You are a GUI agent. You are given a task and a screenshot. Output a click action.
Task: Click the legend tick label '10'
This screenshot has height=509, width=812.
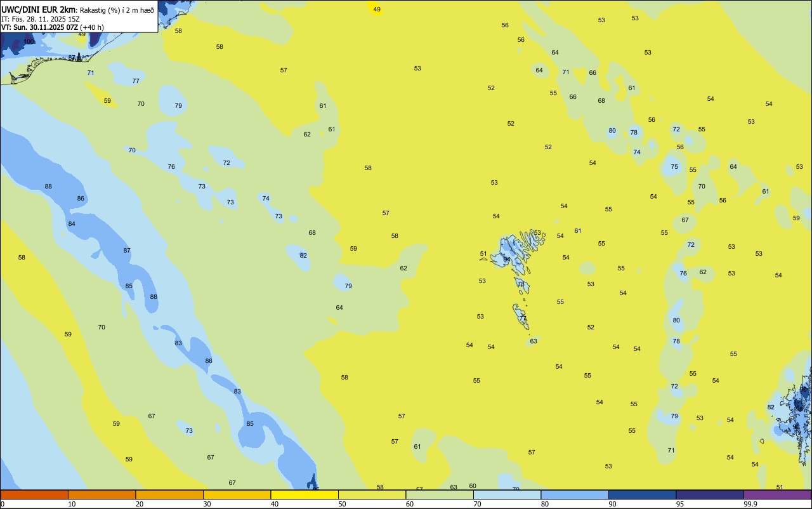(x=72, y=504)
